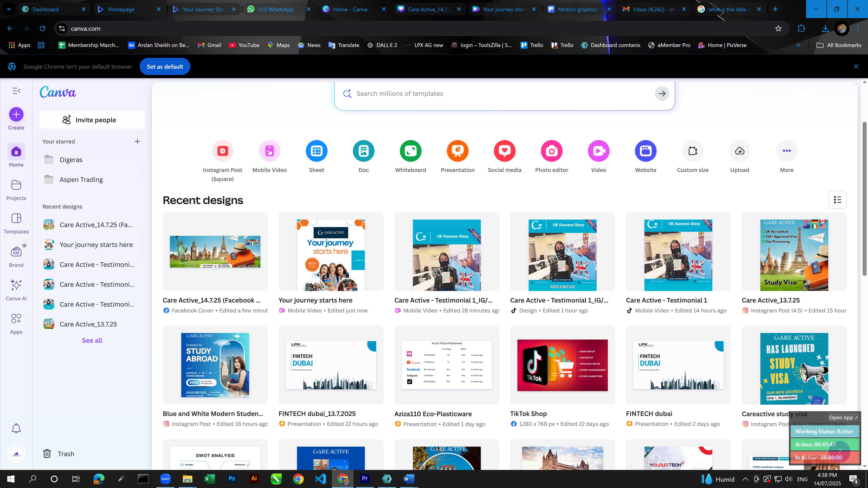This screenshot has width=868, height=488.
Task: Switch recent designs to list view
Action: 837,200
